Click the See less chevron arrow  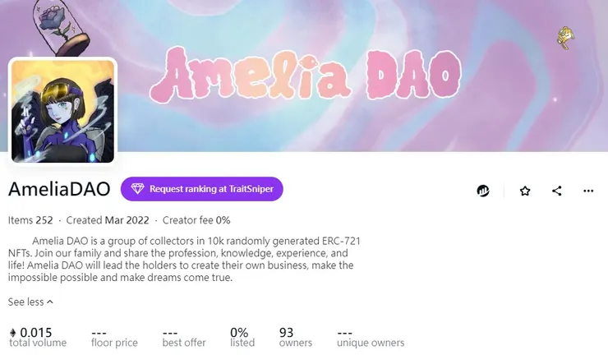coord(50,302)
